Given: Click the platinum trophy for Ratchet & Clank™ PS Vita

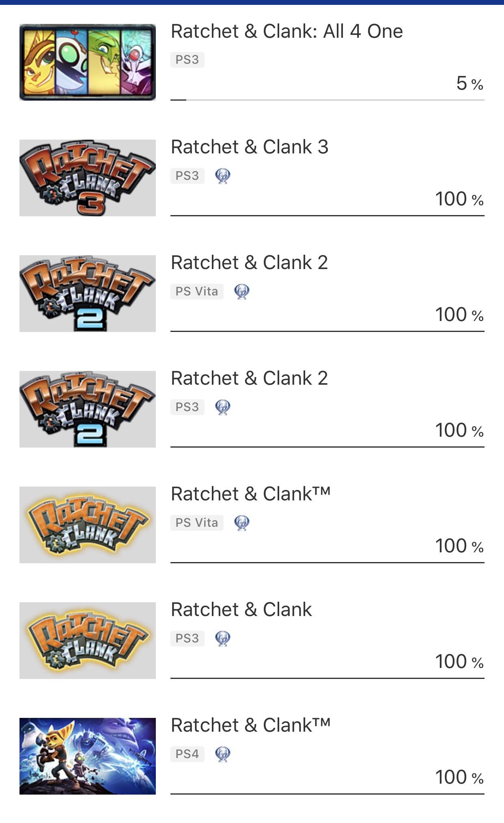Looking at the screenshot, I should (x=241, y=522).
